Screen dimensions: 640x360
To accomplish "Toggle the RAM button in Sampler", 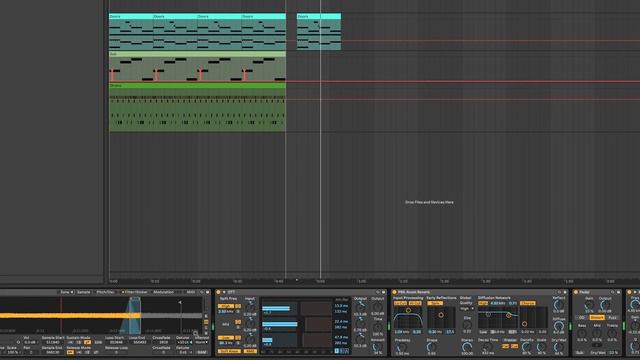I will [x=202, y=352].
